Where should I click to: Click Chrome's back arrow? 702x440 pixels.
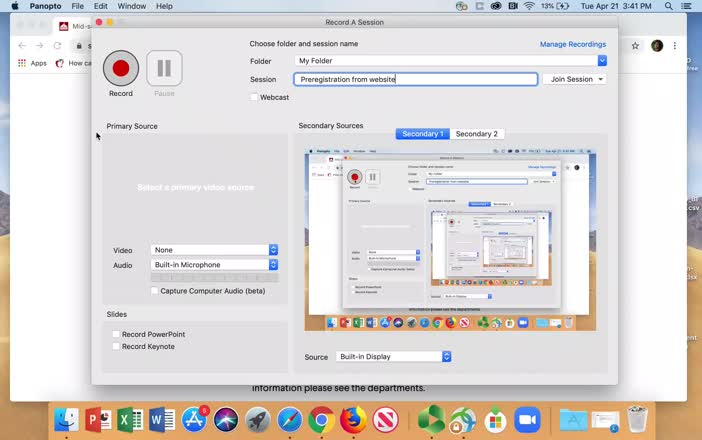pos(22,46)
